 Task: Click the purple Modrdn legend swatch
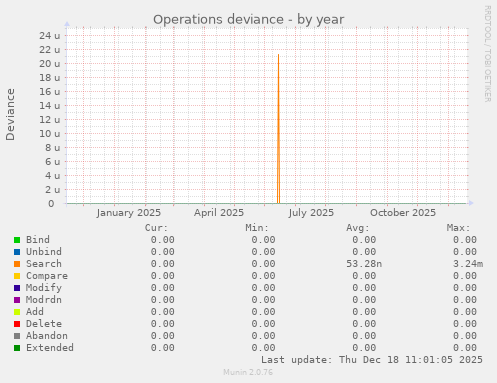pyautogui.click(x=17, y=300)
